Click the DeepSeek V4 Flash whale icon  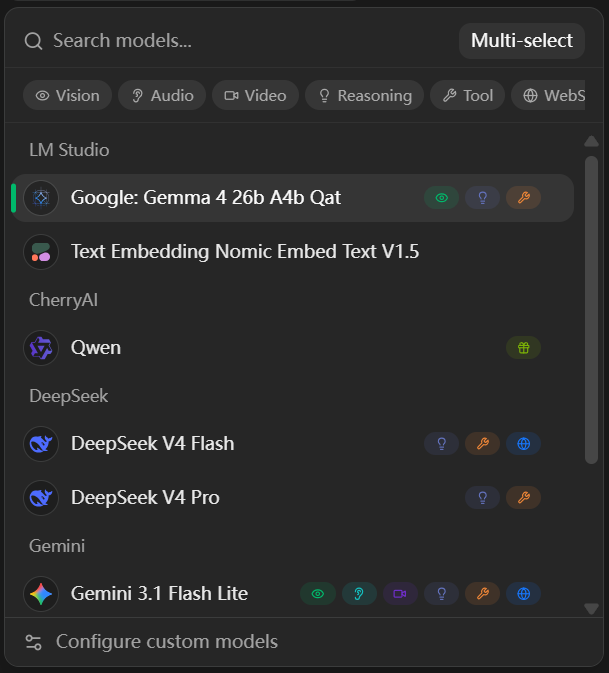tap(41, 444)
